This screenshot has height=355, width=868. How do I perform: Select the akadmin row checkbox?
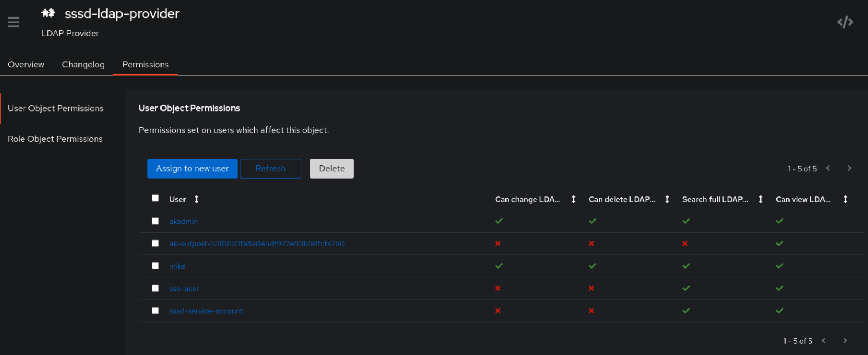click(x=155, y=221)
